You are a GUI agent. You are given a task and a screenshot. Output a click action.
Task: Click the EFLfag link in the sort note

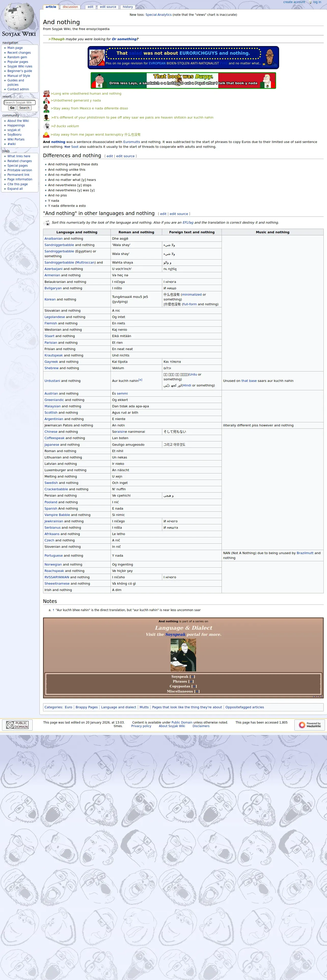tap(188, 223)
